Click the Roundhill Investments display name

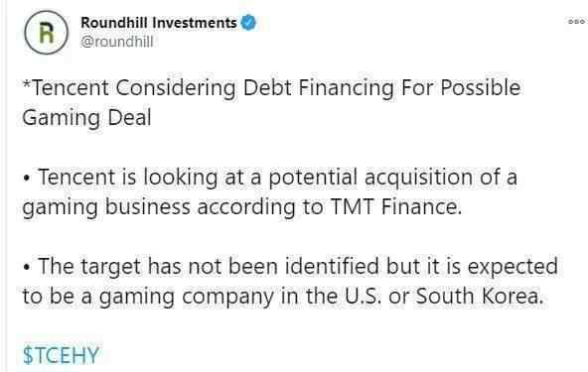159,23
